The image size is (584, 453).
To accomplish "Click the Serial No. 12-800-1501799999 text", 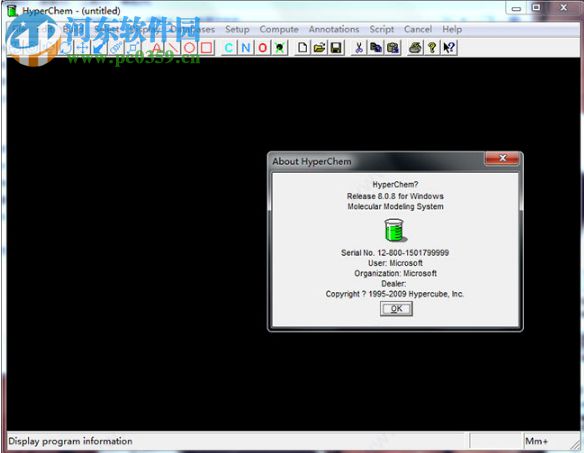I will pos(395,253).
